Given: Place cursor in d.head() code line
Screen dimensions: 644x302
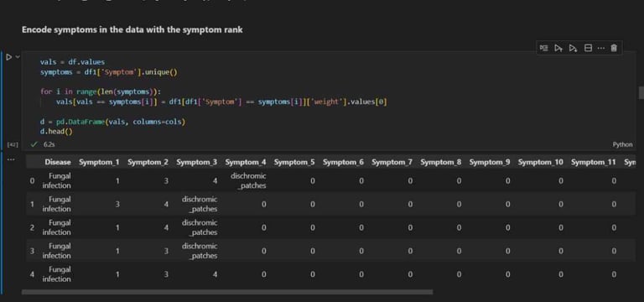Looking at the screenshot, I should click(56, 132).
